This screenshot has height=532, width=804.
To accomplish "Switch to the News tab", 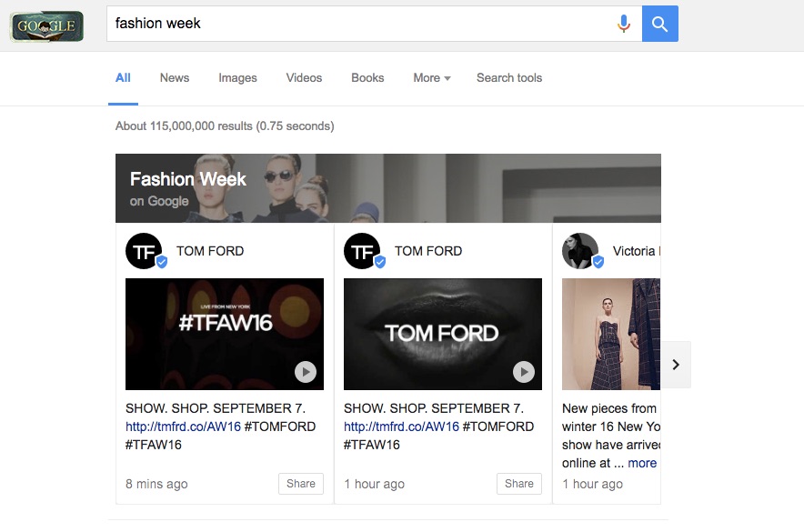I will pyautogui.click(x=175, y=78).
